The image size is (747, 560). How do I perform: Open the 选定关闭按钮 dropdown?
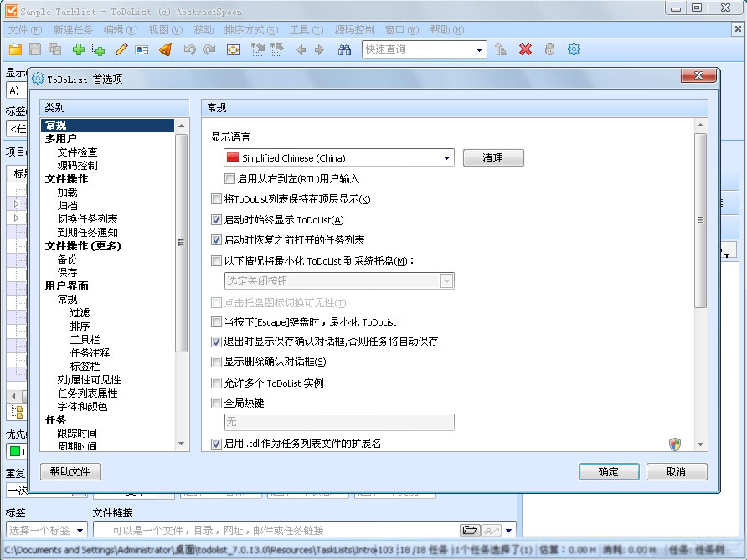[445, 279]
